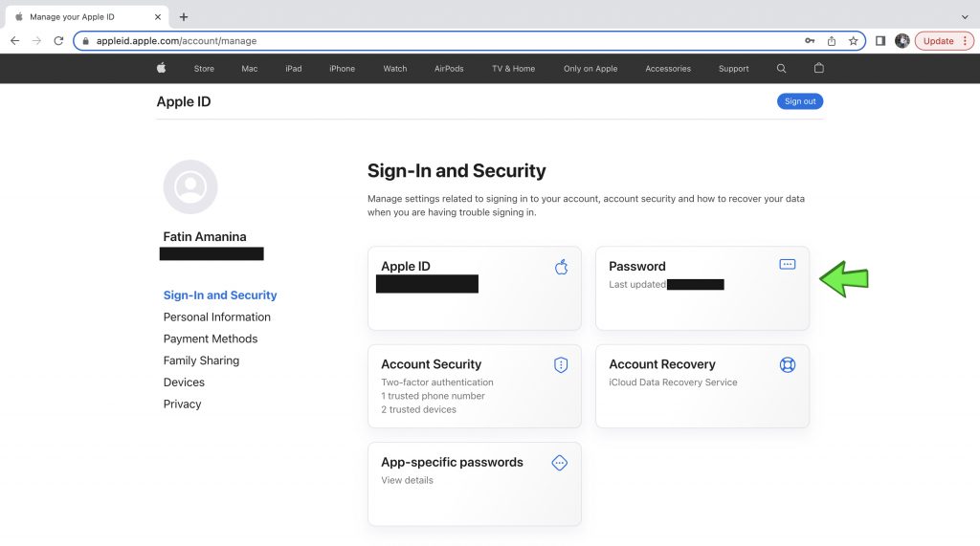The width and height of the screenshot is (980, 546).
Task: Expand the tab search chevron
Action: coord(965,17)
